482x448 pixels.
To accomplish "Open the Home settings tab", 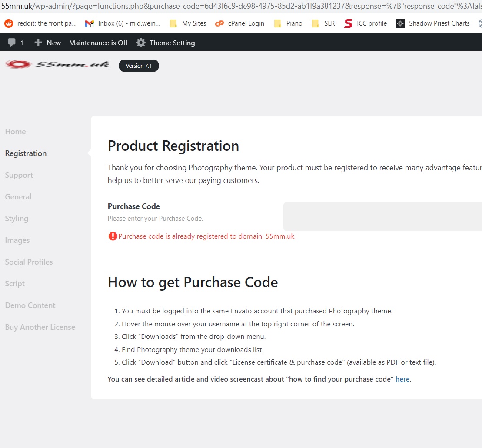I will (x=15, y=132).
